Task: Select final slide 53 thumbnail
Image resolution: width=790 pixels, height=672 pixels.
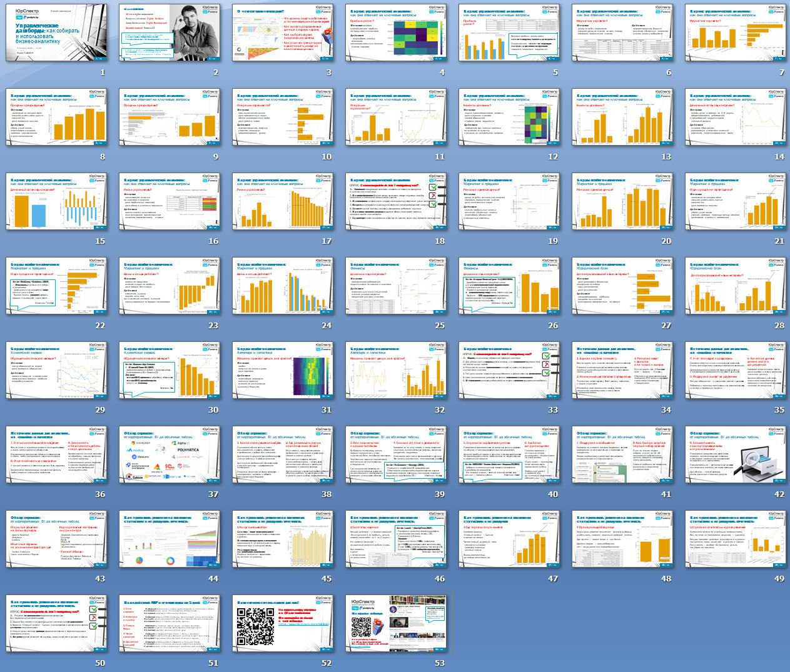Action: pos(395,623)
